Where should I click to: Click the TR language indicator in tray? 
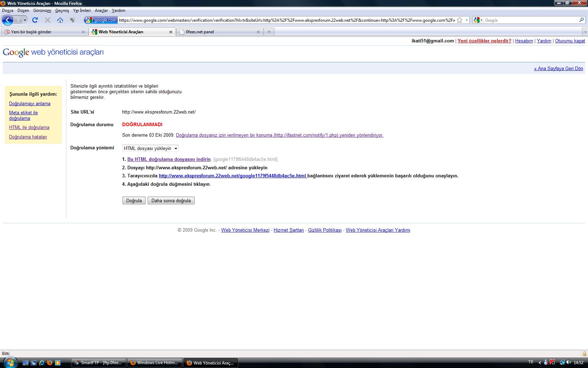click(531, 362)
